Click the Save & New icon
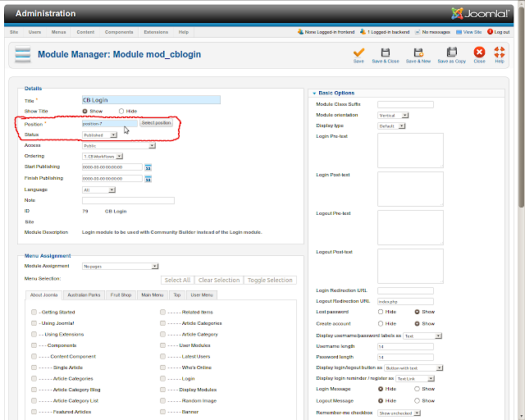This screenshot has width=525, height=420. 418,52
